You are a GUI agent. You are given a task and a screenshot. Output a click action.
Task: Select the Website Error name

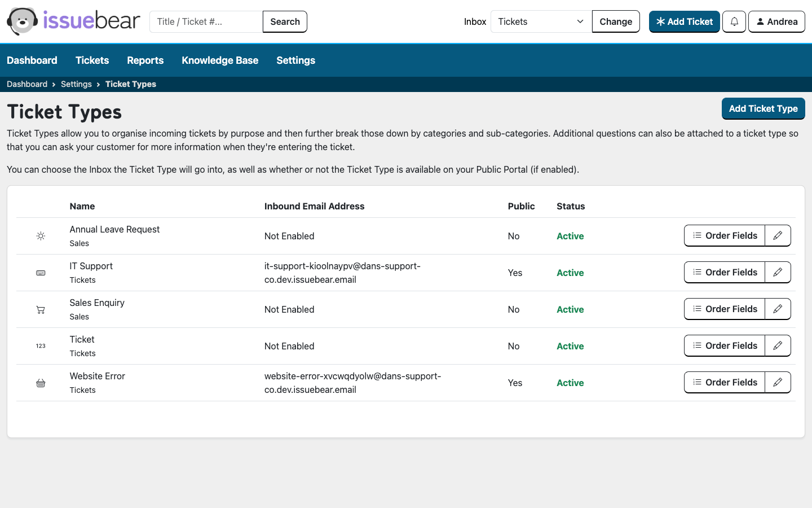(98, 376)
